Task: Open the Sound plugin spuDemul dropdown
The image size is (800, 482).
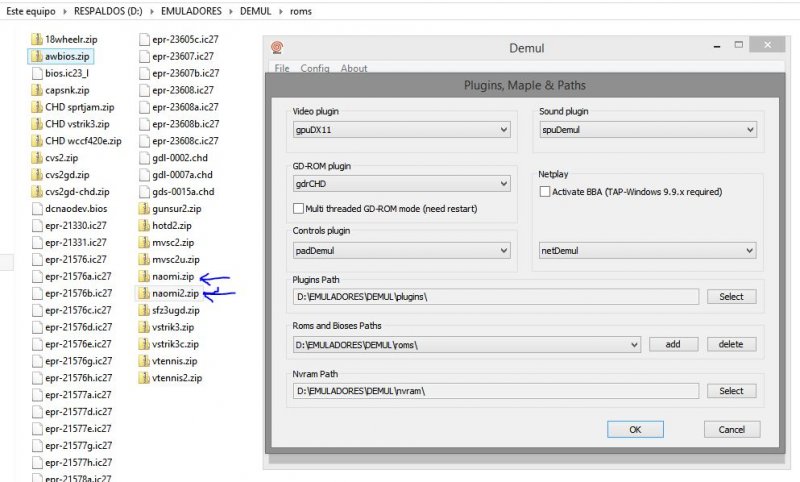Action: [x=648, y=130]
